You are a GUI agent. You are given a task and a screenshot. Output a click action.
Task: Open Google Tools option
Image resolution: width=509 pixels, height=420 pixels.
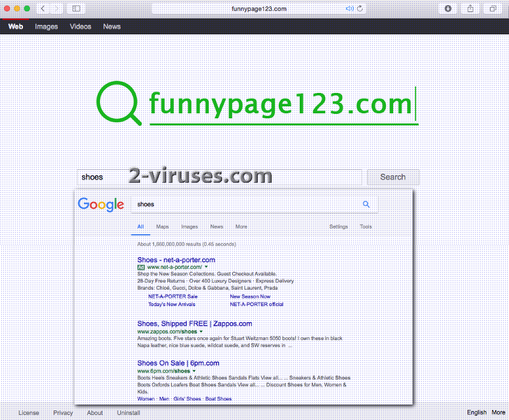coord(366,227)
